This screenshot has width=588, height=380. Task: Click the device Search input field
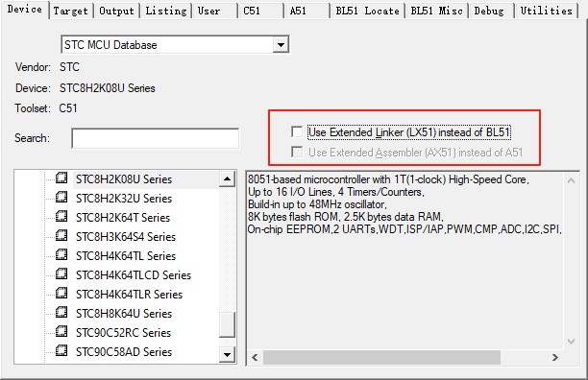tap(156, 138)
